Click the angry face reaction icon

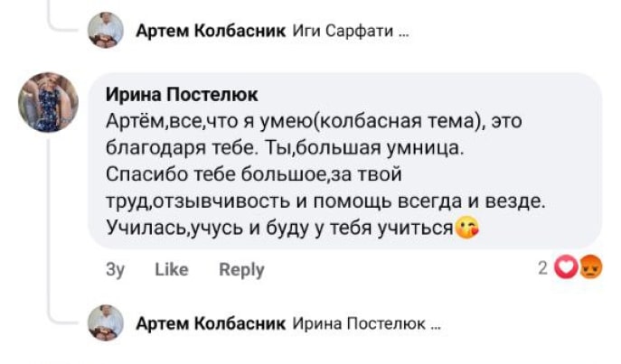pos(589,268)
